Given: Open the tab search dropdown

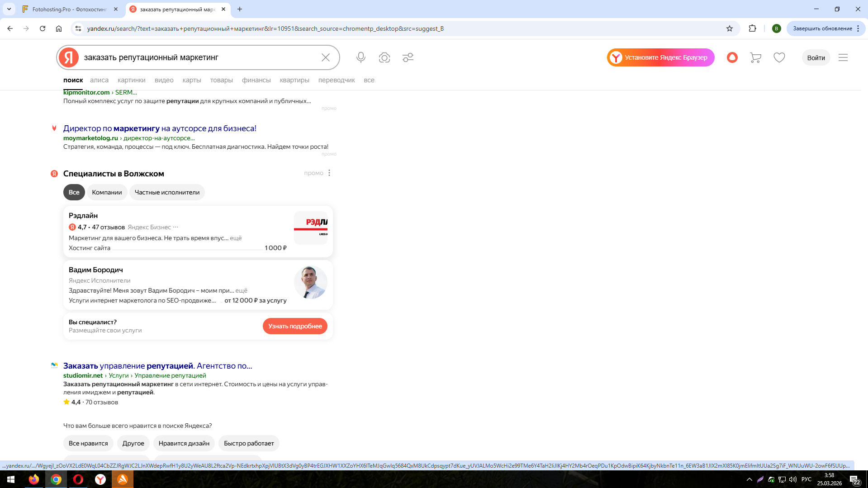Looking at the screenshot, I should (x=9, y=9).
